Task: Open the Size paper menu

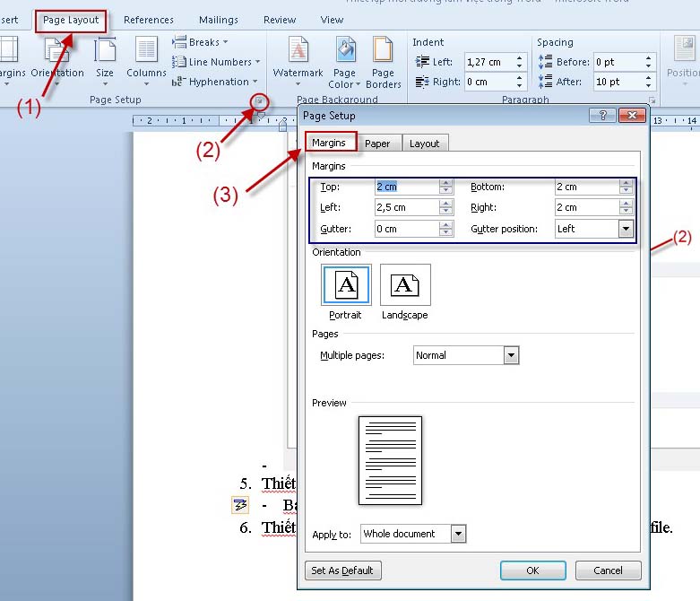Action: (x=105, y=62)
